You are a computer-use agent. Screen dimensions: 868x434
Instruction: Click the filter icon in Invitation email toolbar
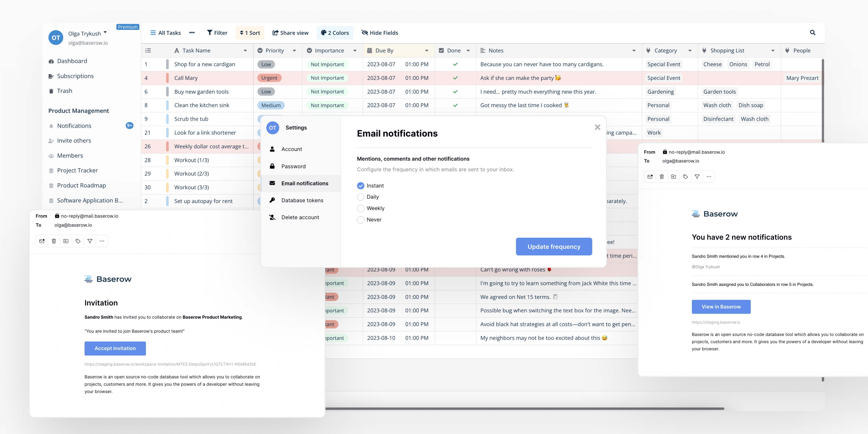point(90,241)
